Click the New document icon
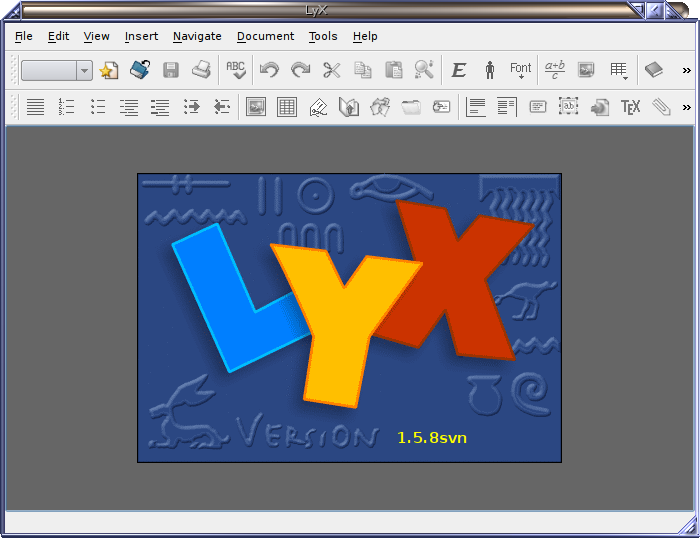700x538 pixels. click(108, 70)
